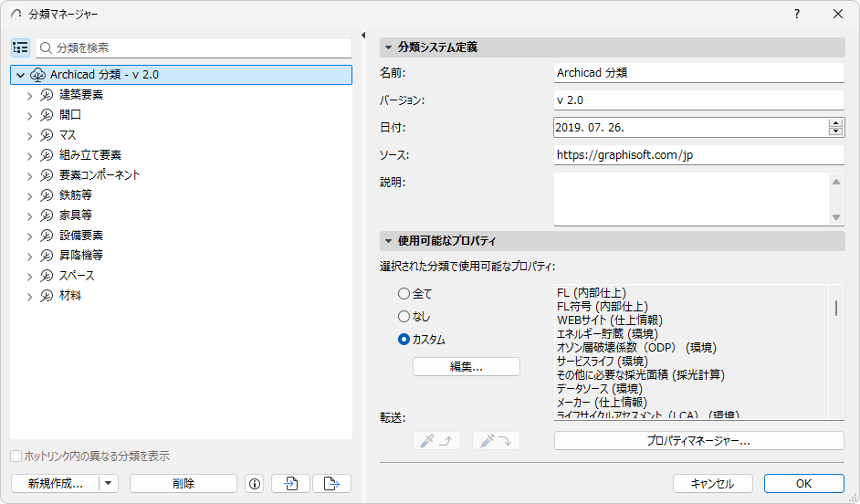Image resolution: width=860 pixels, height=504 pixels.
Task: Expand the マス tree node
Action: (29, 136)
